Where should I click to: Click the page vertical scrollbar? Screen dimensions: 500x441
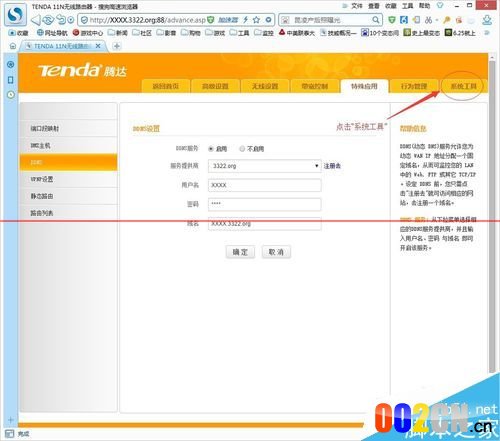(x=492, y=217)
